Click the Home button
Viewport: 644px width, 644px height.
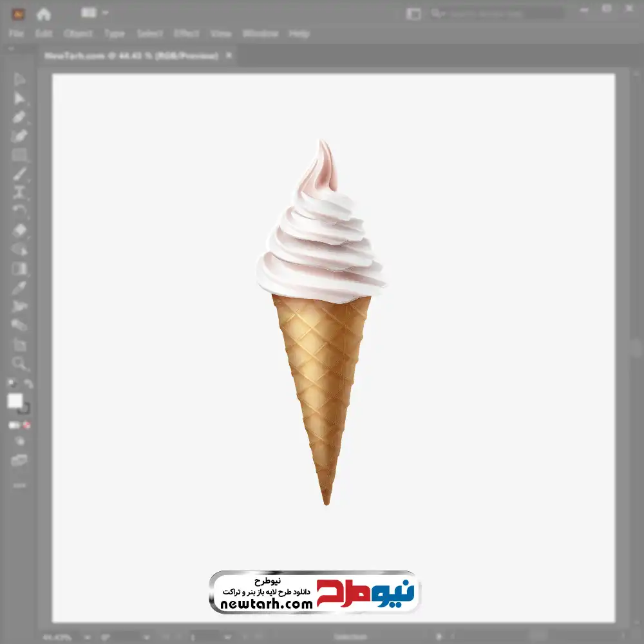[x=44, y=14]
